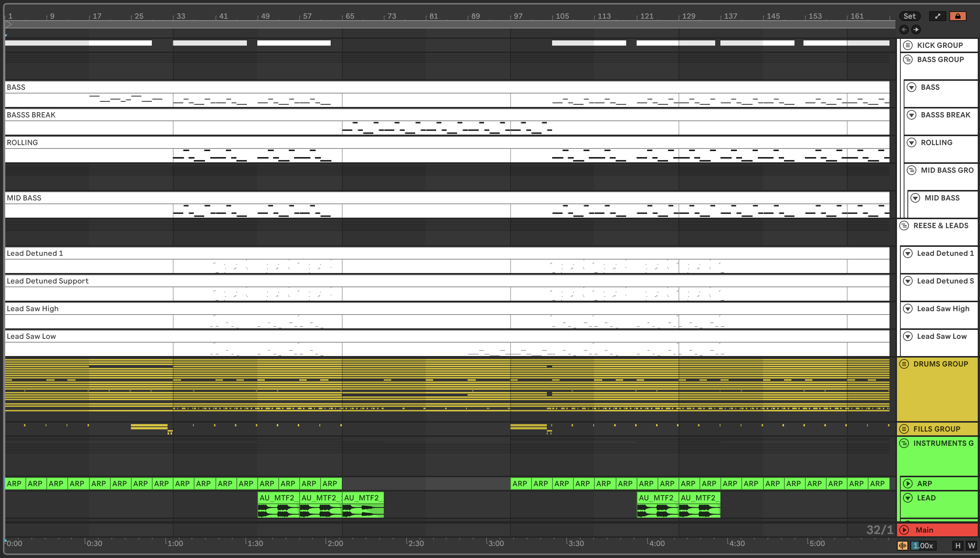The width and height of the screenshot is (980, 558).
Task: Jump to previous locator arrow
Action: (x=904, y=30)
